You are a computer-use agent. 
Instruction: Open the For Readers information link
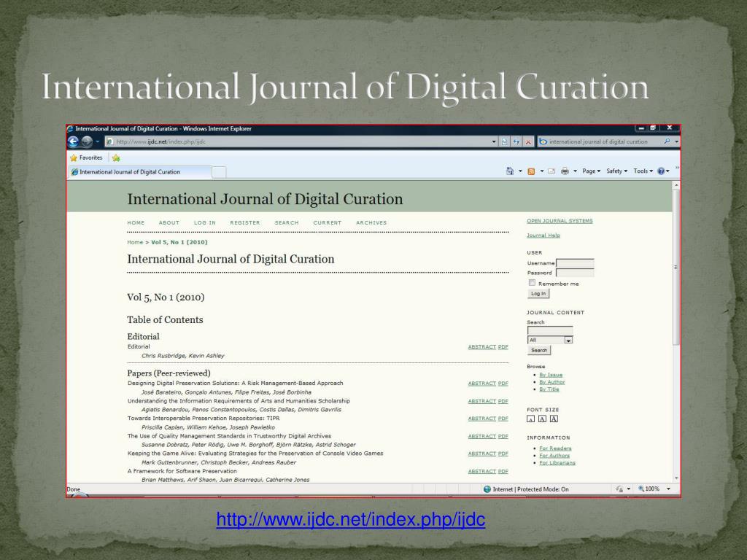pos(555,448)
